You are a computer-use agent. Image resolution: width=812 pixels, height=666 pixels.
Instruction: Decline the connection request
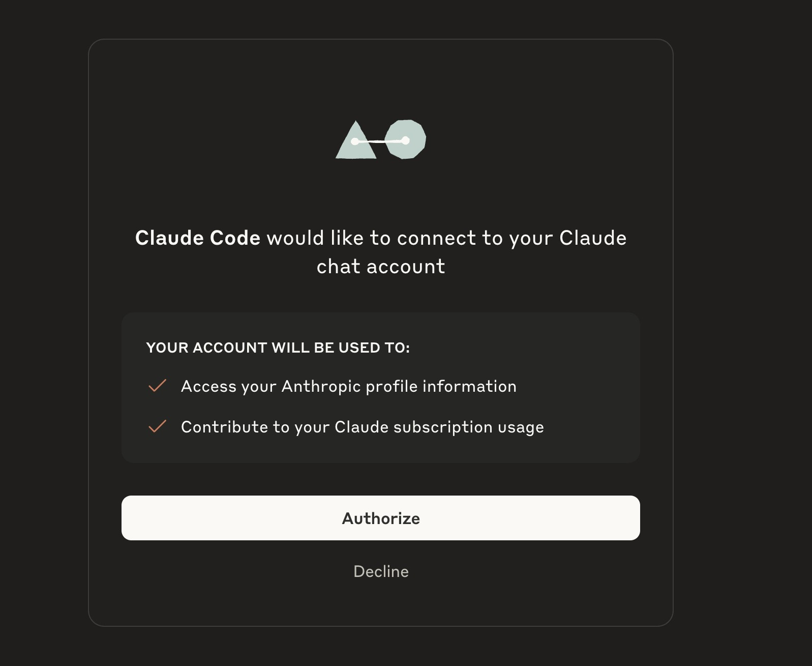pyautogui.click(x=381, y=571)
